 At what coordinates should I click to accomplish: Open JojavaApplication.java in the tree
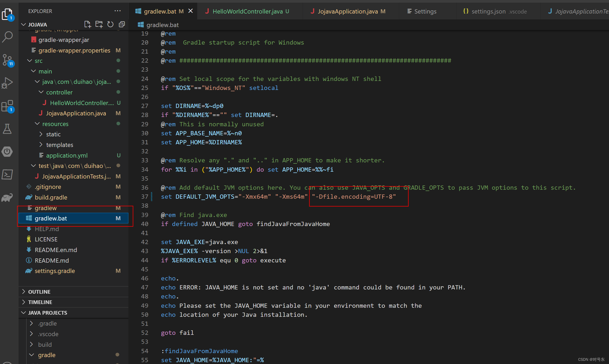click(x=73, y=113)
